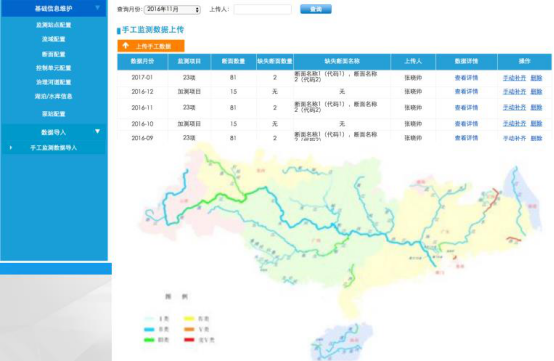Image resolution: width=554 pixels, height=361 pixels.
Task: Open 监测站点配置 in the sidebar
Action: tap(54, 25)
